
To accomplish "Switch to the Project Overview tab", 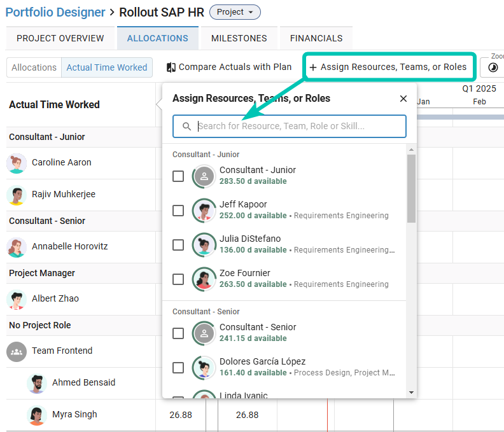I will 60,38.
